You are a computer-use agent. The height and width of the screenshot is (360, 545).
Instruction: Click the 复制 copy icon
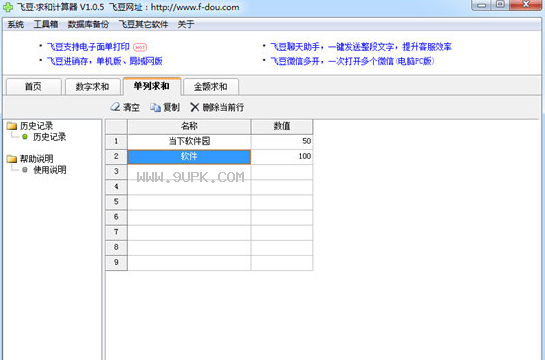pyautogui.click(x=155, y=107)
